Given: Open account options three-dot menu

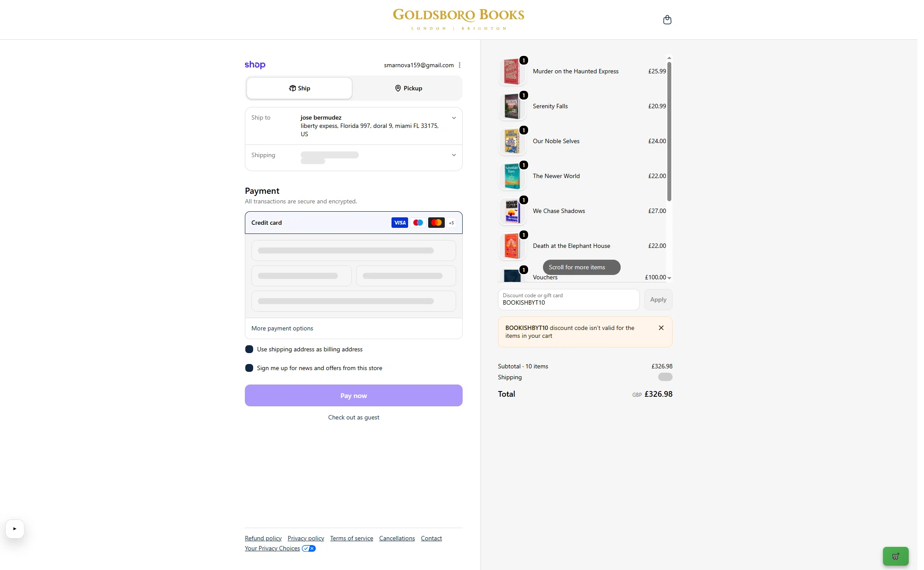Looking at the screenshot, I should [459, 65].
